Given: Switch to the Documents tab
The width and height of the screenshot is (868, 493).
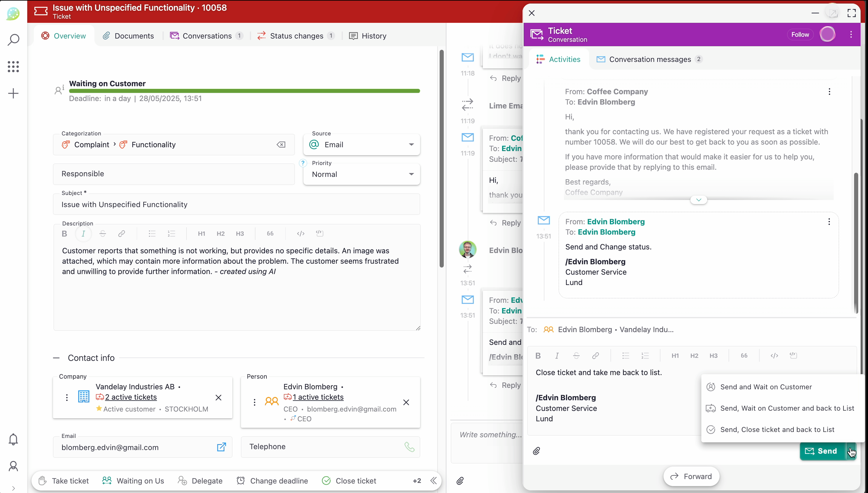Looking at the screenshot, I should click(128, 36).
